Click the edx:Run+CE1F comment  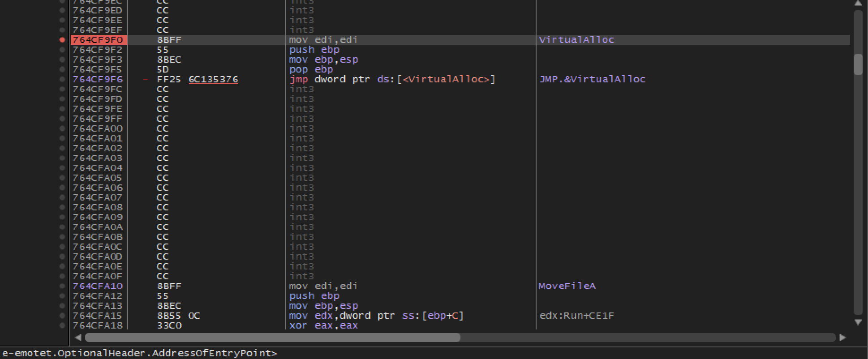577,316
